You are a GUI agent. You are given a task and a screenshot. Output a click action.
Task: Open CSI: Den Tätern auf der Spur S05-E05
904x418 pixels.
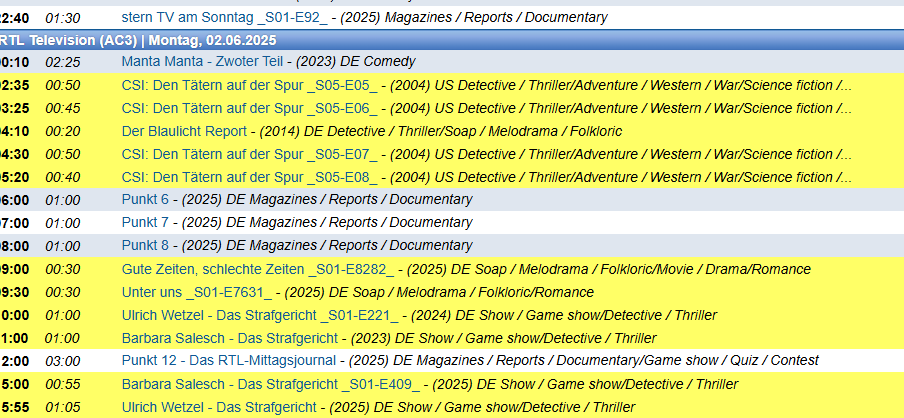tap(250, 86)
